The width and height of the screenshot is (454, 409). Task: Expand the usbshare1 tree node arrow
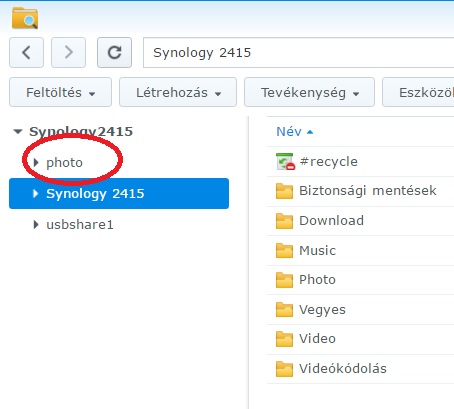click(x=36, y=224)
